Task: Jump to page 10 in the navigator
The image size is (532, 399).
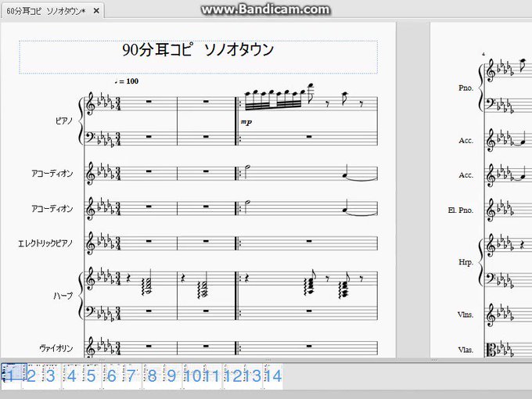Action: pyautogui.click(x=192, y=376)
